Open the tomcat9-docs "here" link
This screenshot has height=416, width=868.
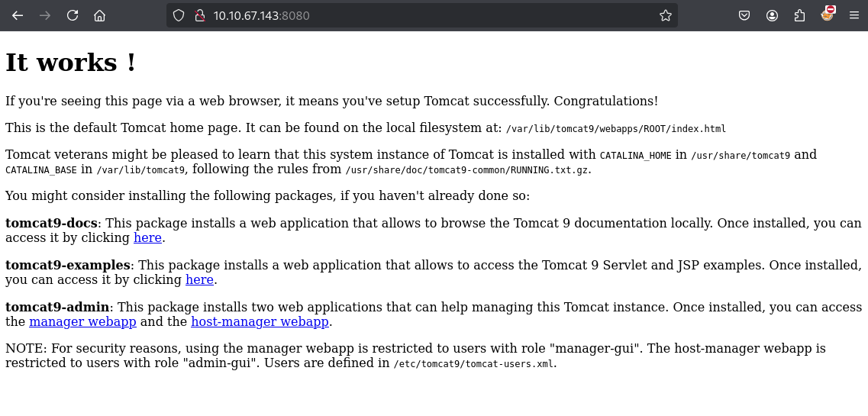tap(148, 238)
